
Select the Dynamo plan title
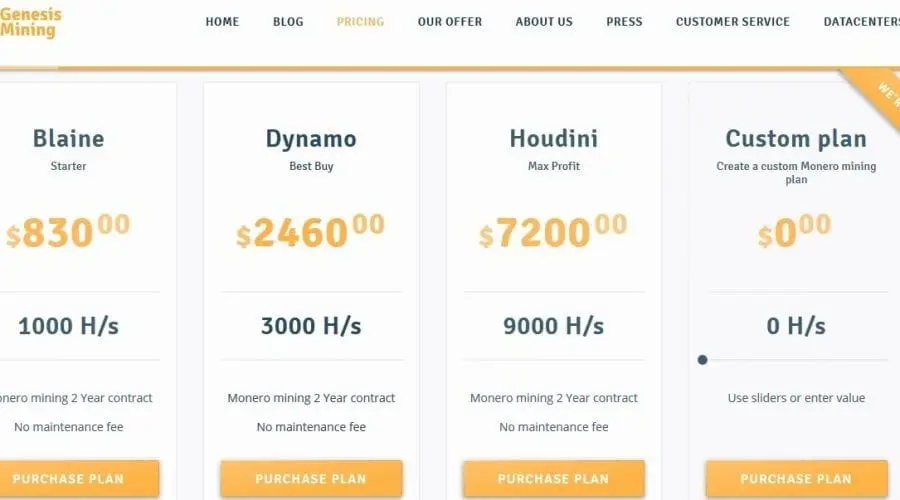pos(311,139)
